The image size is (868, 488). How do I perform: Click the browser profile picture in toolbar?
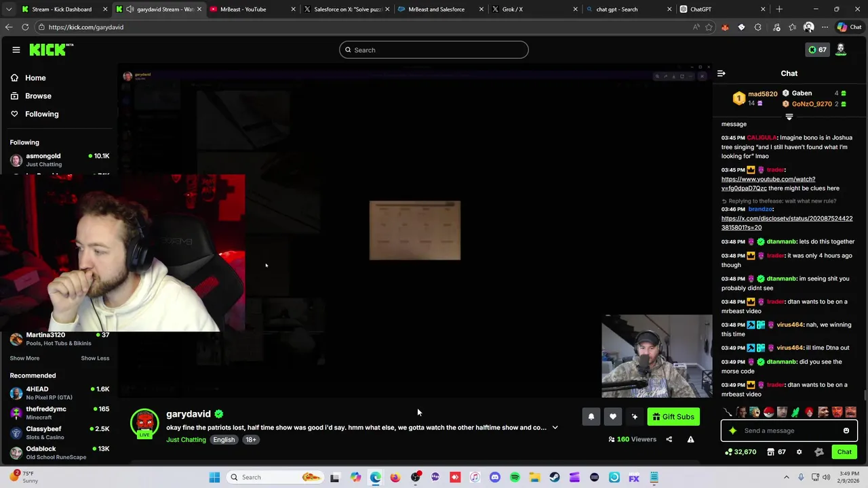tap(808, 27)
